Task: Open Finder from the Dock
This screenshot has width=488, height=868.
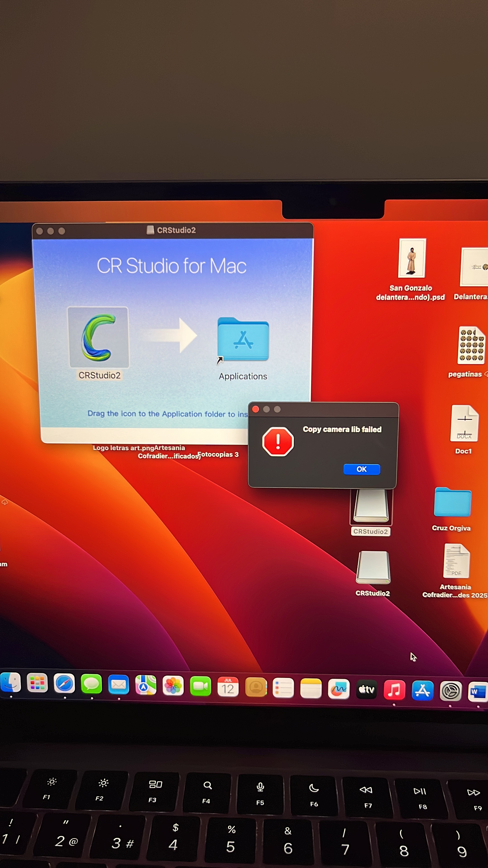Action: 10,683
